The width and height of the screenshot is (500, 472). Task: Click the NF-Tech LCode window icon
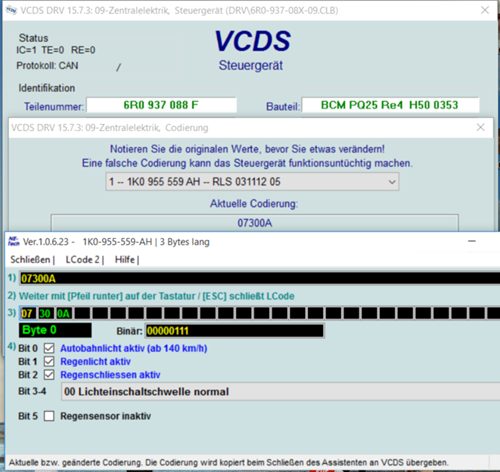point(14,241)
